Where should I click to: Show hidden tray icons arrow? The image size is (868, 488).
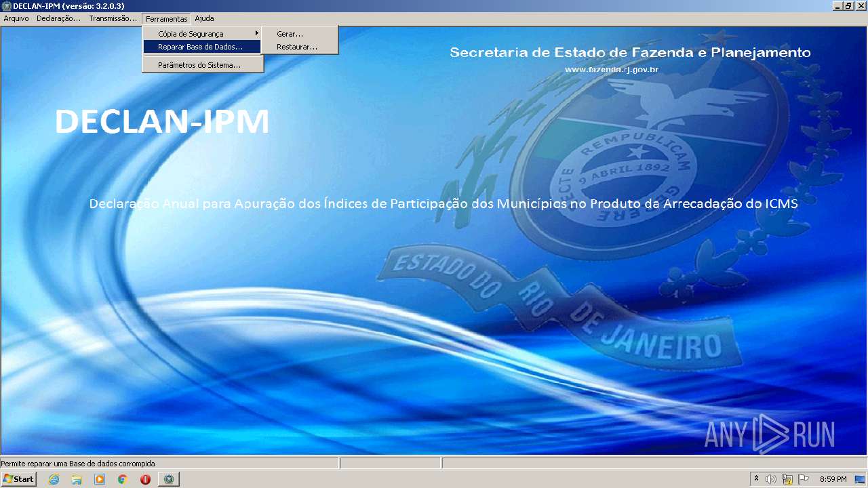pyautogui.click(x=757, y=479)
